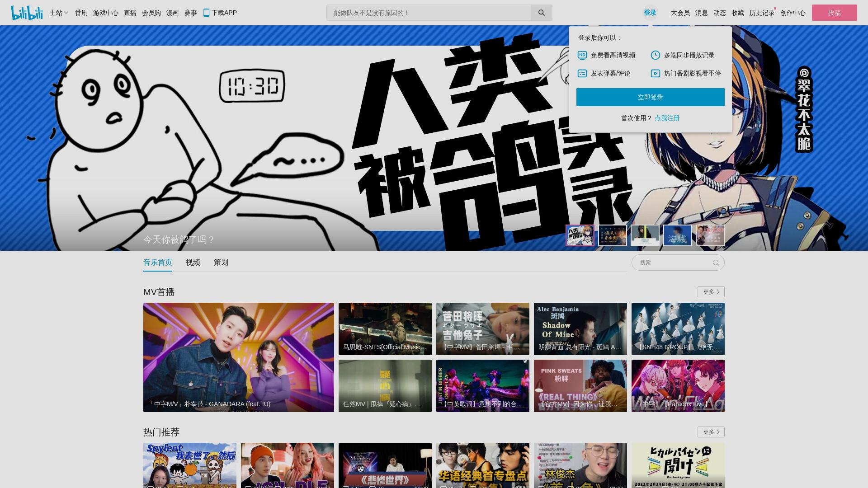This screenshot has width=868, height=488.
Task: Go to 直播 in the top navigation
Action: 130,13
